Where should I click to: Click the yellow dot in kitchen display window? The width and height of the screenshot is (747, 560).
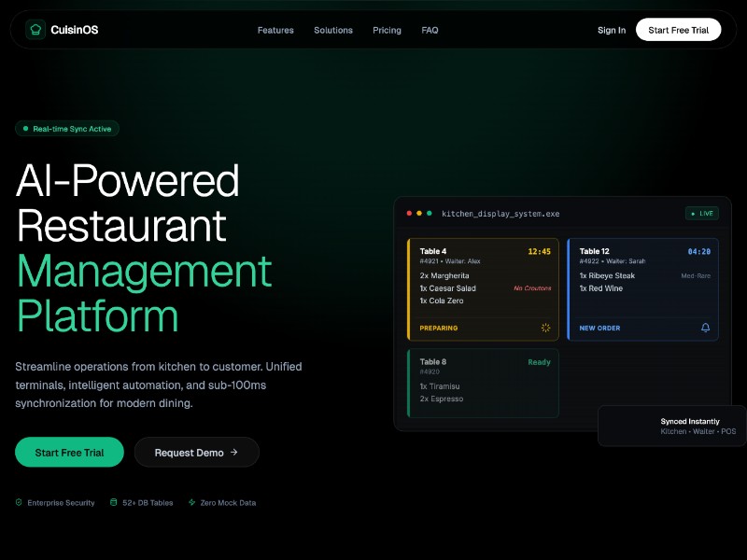pyautogui.click(x=419, y=214)
